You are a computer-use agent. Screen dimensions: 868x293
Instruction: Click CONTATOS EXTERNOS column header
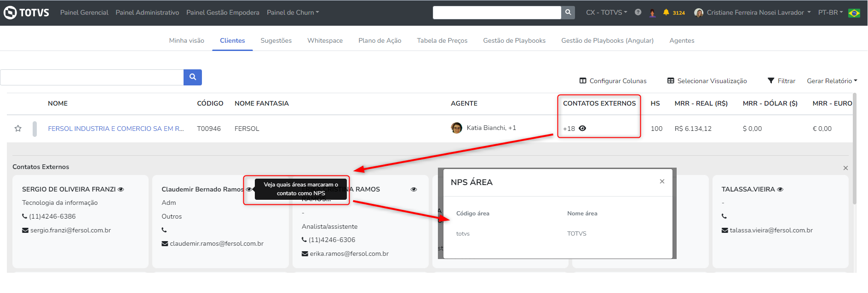599,103
